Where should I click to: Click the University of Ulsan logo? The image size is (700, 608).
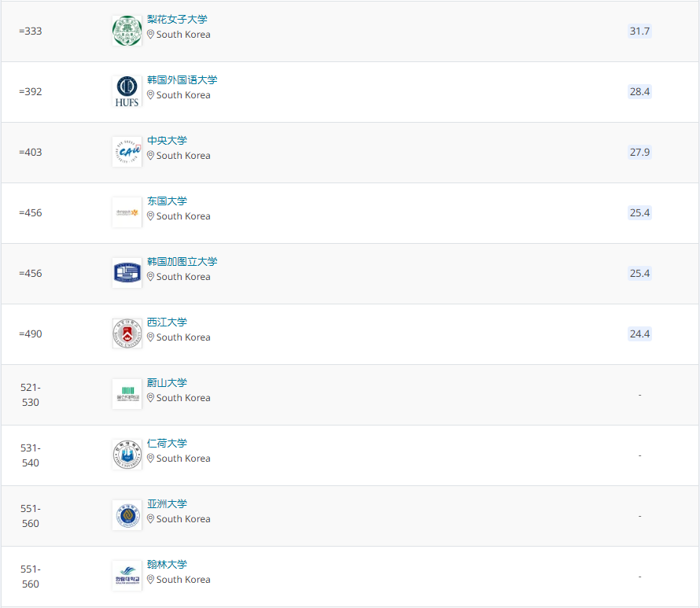point(127,394)
